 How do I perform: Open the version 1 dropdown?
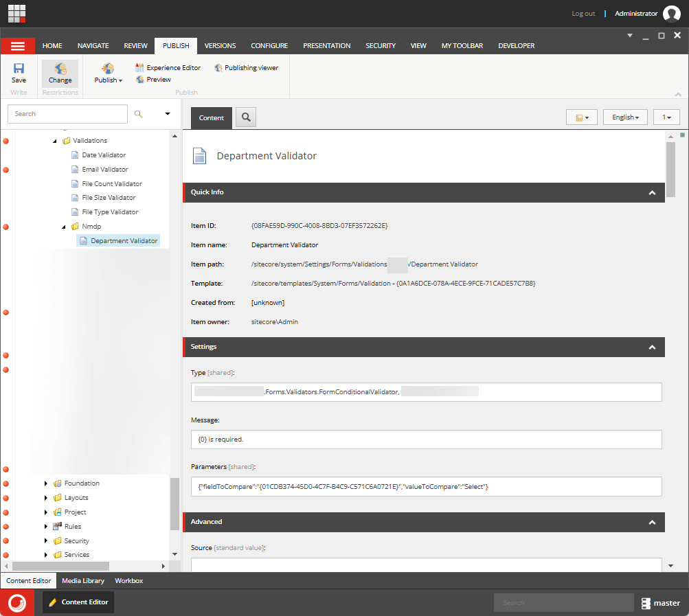[666, 117]
